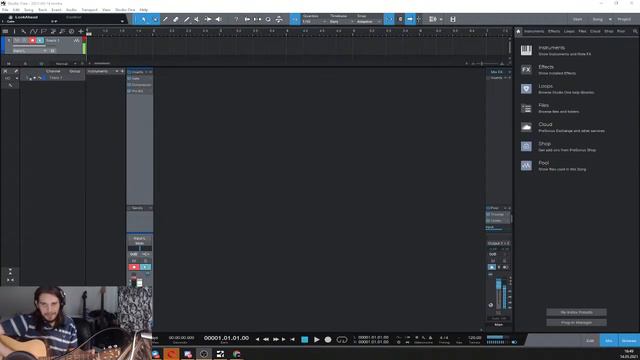Screen dimensions: 640x360
Task: Click the browser search magnifier icon
Action: 635,31
